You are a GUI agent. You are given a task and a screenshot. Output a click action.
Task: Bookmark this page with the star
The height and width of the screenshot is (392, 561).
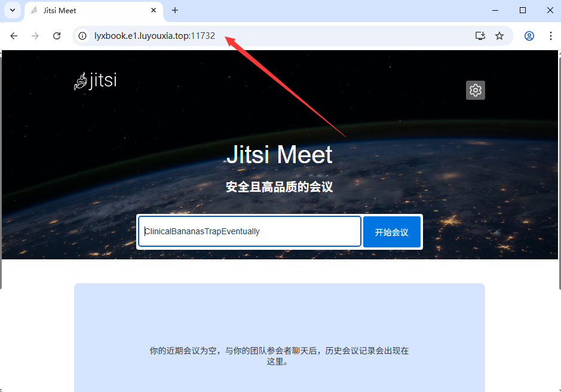click(499, 36)
